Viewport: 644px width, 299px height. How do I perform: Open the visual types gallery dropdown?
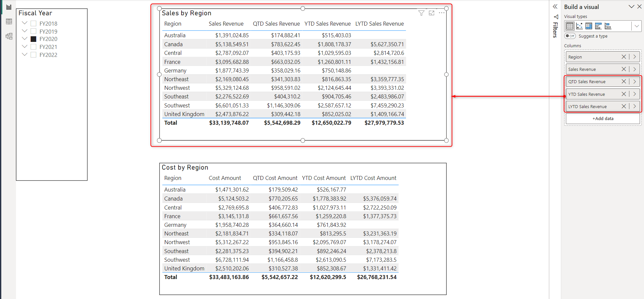coord(636,26)
